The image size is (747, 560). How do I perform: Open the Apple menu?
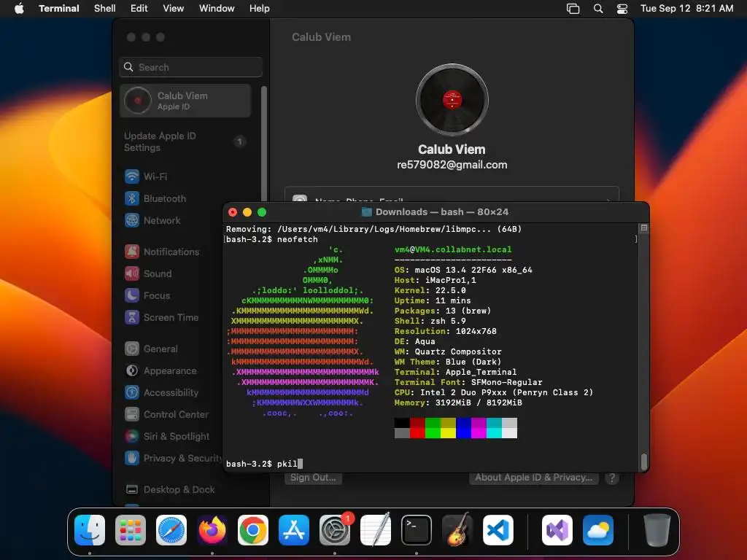(19, 8)
